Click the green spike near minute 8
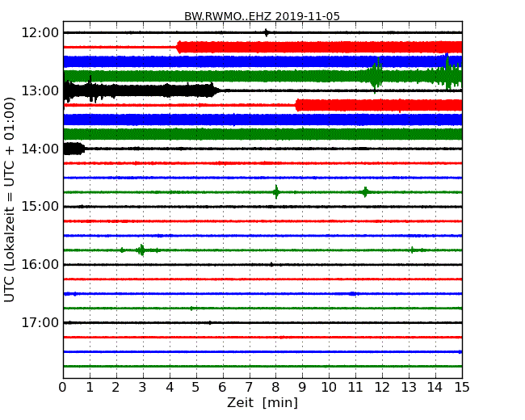This screenshot has width=525, height=420. click(x=276, y=192)
